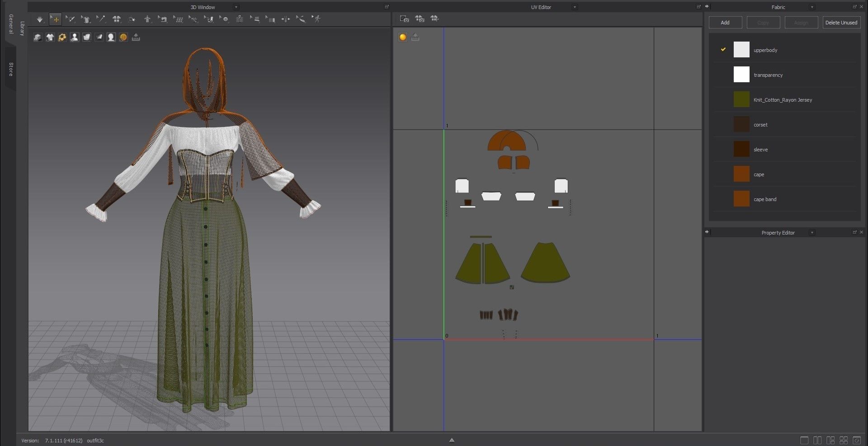Select the transparency fabric entry
Image resolution: width=868 pixels, height=446 pixels.
(784, 75)
